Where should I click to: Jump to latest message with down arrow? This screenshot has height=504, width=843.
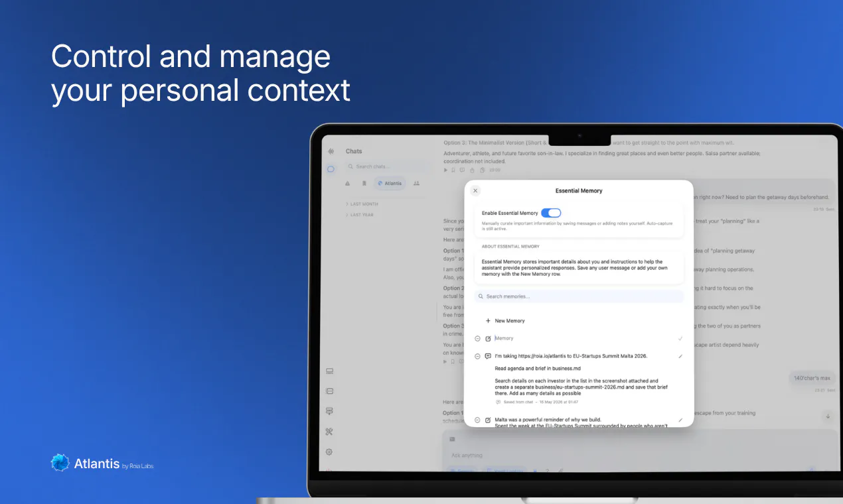[x=827, y=416]
